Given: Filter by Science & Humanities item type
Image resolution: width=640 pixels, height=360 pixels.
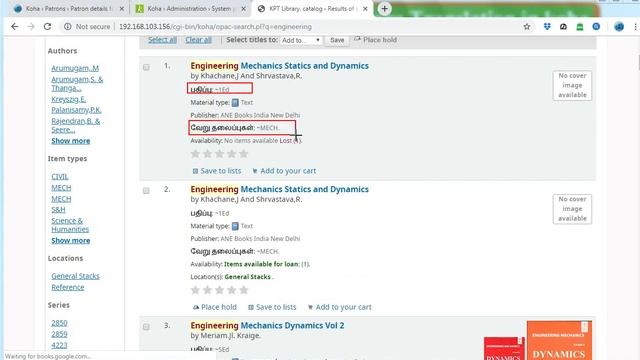Looking at the screenshot, I should [70, 225].
